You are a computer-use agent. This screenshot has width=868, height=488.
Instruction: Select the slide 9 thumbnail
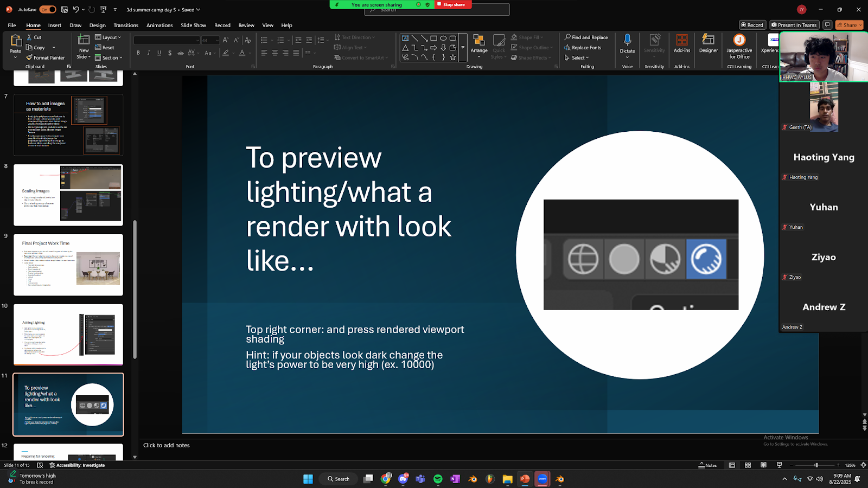click(x=68, y=265)
